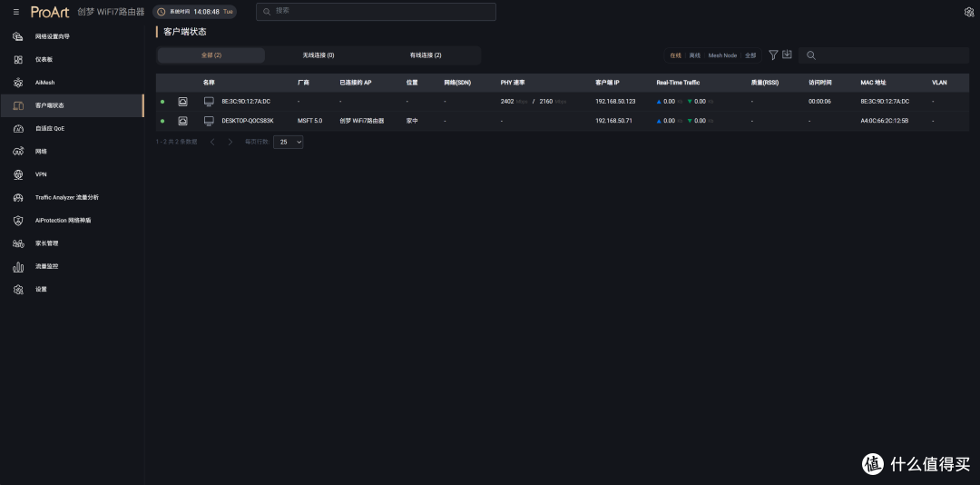Open the 自适应 QoE gauge icon
This screenshot has width=980, height=485.
click(x=18, y=128)
